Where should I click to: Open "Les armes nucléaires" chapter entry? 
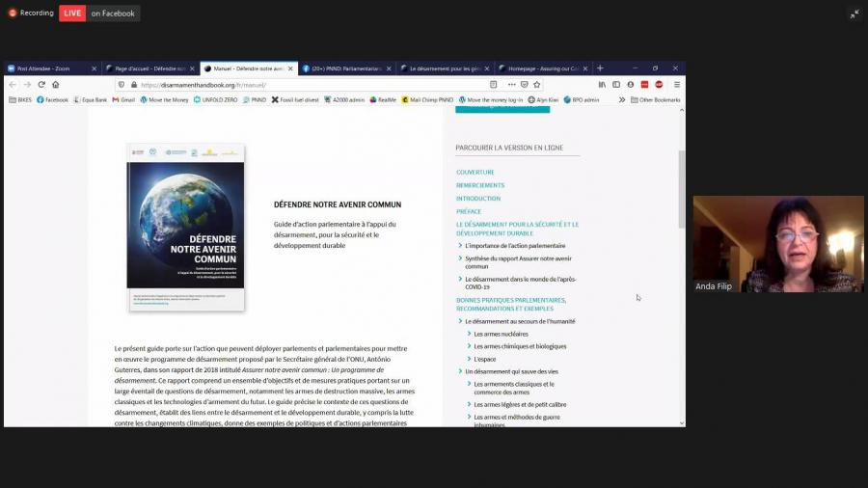click(501, 334)
